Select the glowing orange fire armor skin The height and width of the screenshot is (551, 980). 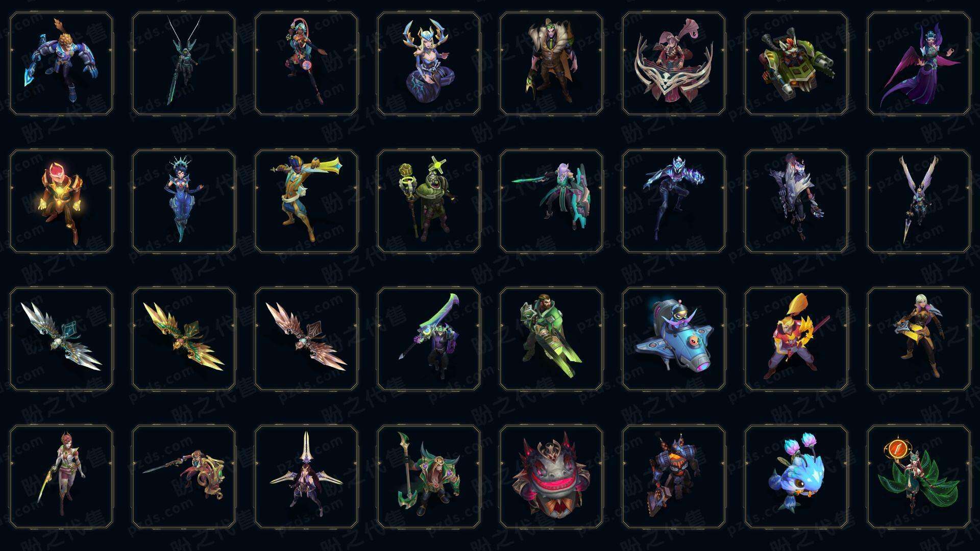click(x=61, y=201)
